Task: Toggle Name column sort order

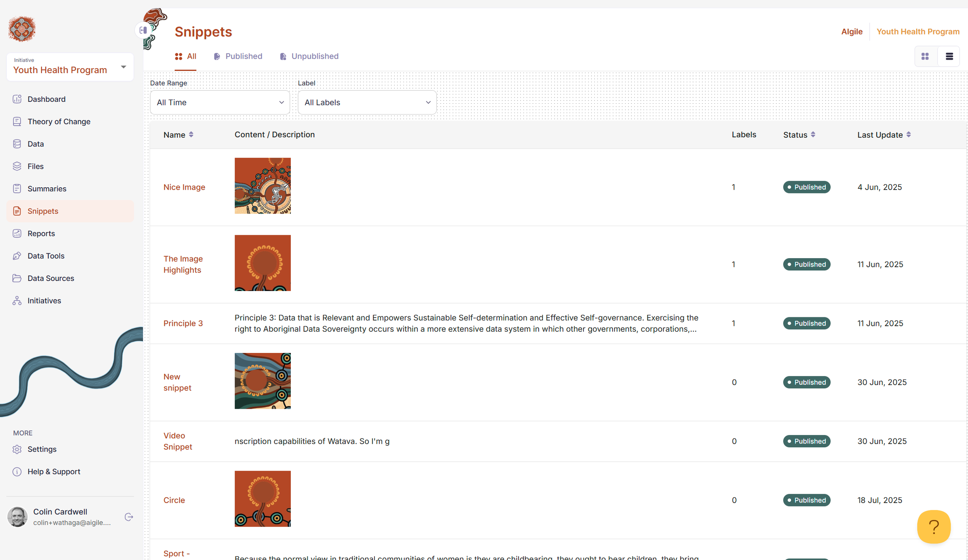Action: pos(191,135)
